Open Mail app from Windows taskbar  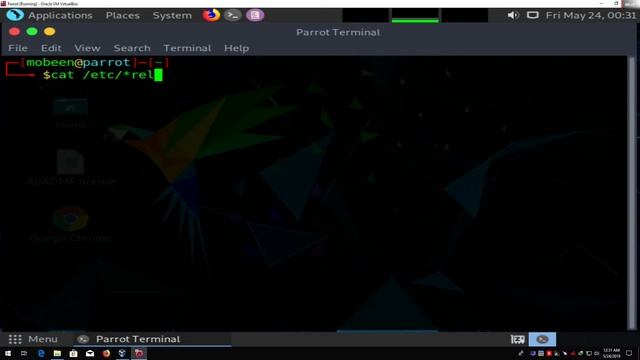[x=90, y=353]
